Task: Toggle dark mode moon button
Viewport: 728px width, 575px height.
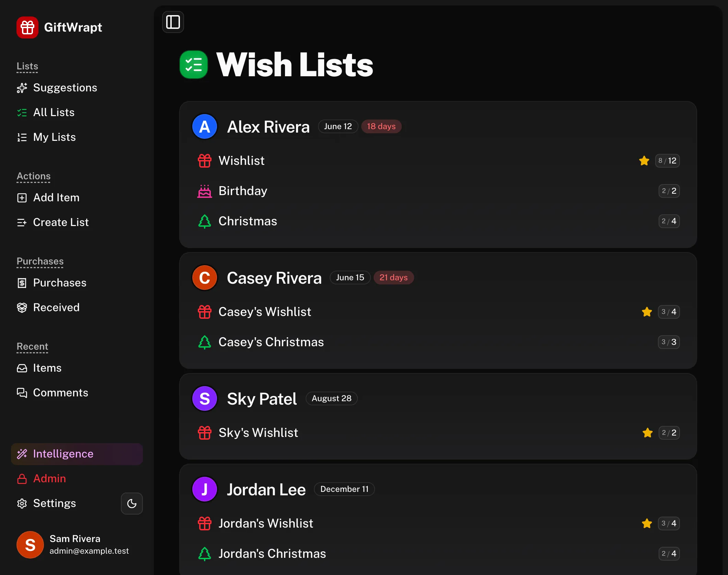Action: pos(132,504)
